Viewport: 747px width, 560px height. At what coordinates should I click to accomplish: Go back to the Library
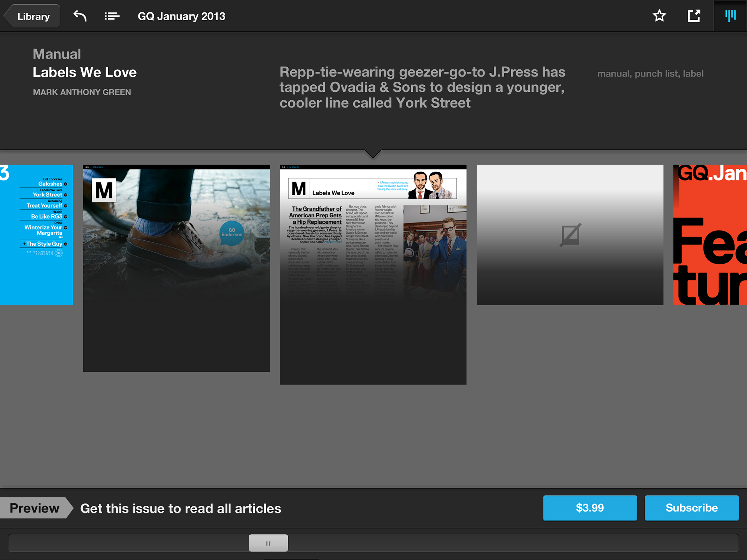[32, 16]
